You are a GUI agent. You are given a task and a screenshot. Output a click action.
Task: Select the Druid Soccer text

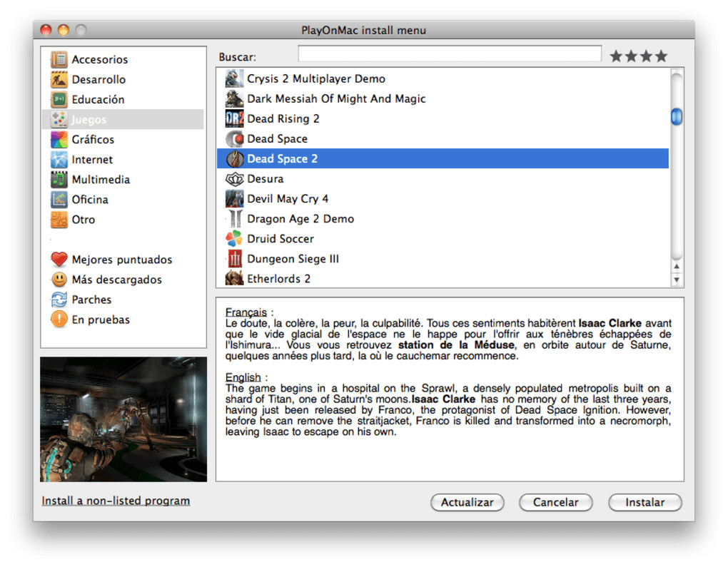[280, 238]
